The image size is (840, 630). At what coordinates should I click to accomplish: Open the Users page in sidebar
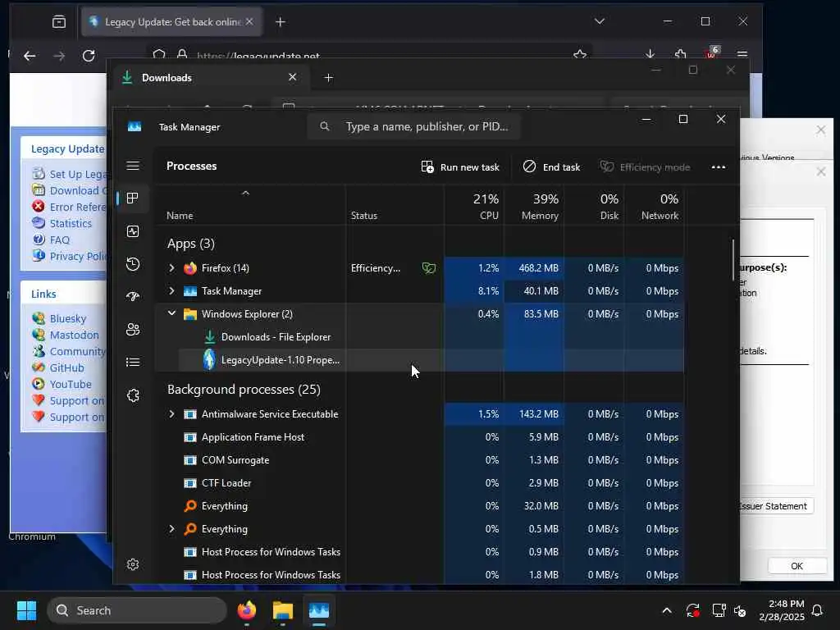133,330
